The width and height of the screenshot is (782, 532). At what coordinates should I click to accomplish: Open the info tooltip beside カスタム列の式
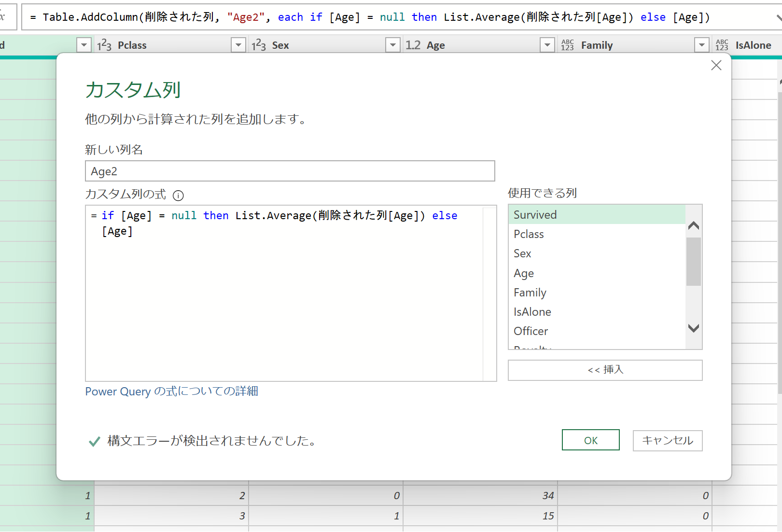click(178, 196)
